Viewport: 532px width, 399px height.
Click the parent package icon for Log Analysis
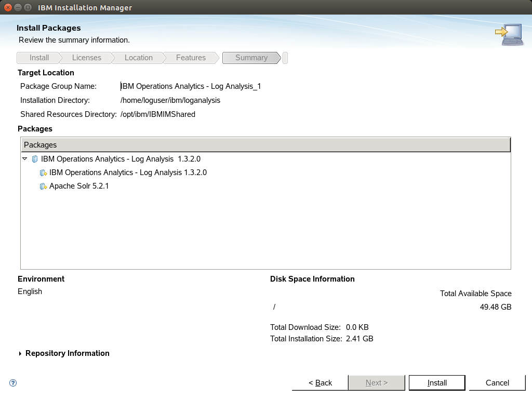click(35, 159)
